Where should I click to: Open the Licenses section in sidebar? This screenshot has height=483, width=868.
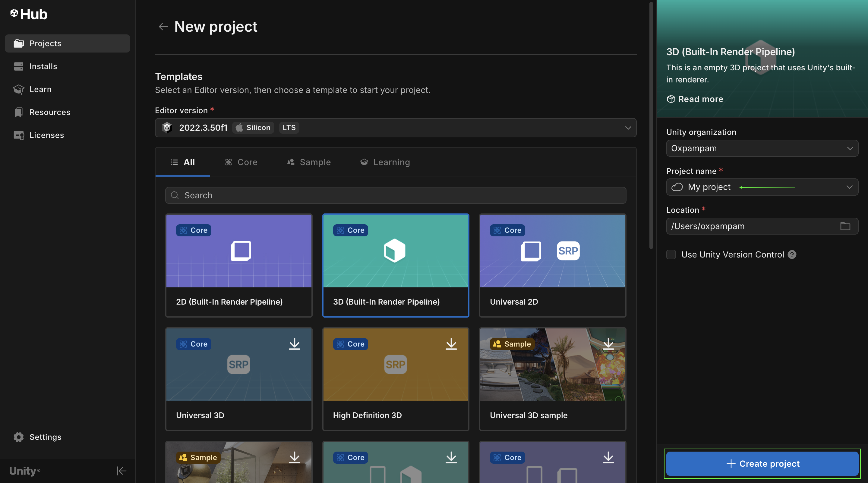(x=46, y=135)
